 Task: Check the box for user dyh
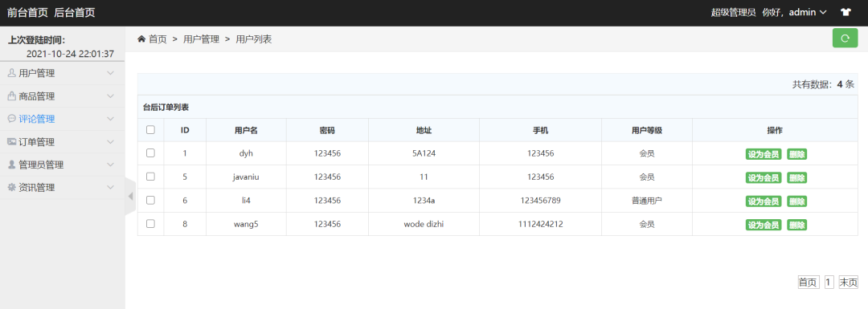(150, 153)
